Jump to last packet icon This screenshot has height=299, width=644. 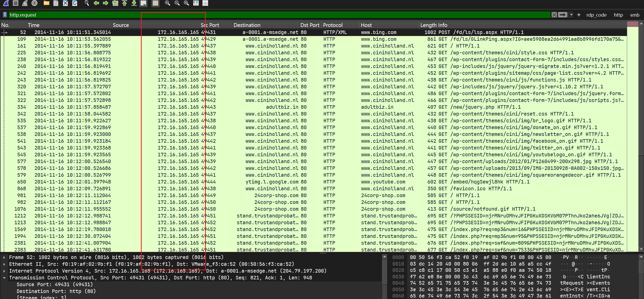[x=134, y=3]
